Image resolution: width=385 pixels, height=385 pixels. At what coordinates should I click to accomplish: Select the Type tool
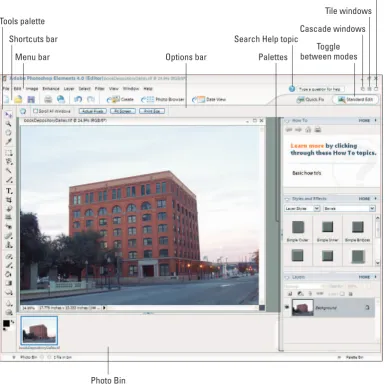tap(9, 191)
